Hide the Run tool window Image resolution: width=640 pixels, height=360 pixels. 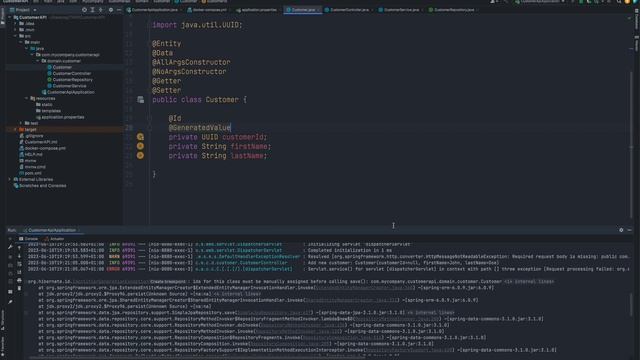pos(629,230)
